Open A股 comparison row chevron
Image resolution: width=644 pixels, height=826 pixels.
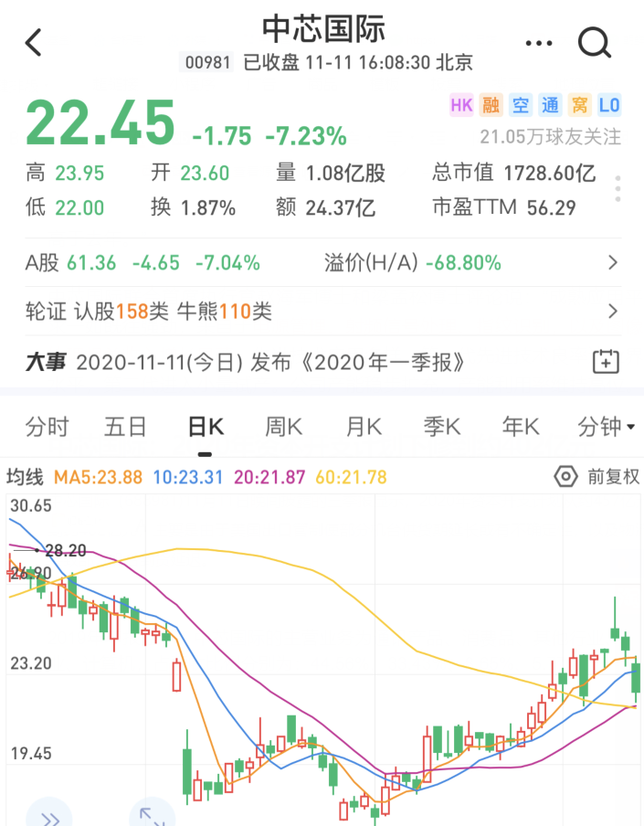tap(612, 262)
